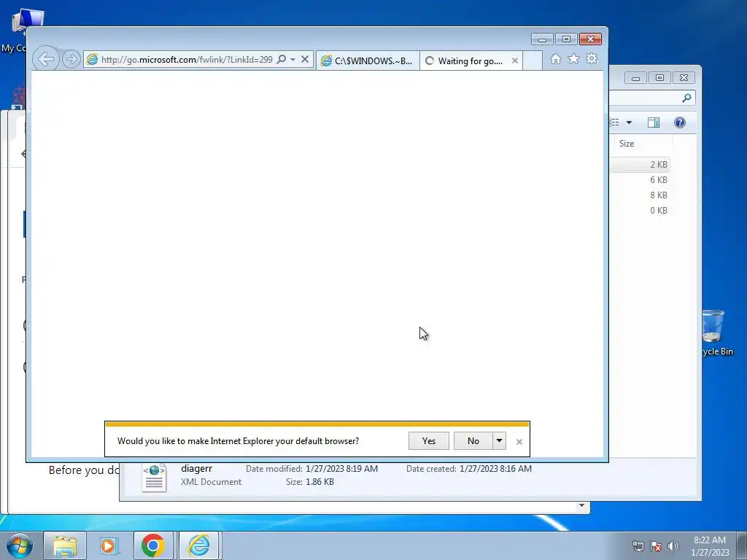Click the network tray icon
The width and height of the screenshot is (747, 560).
pos(638,546)
